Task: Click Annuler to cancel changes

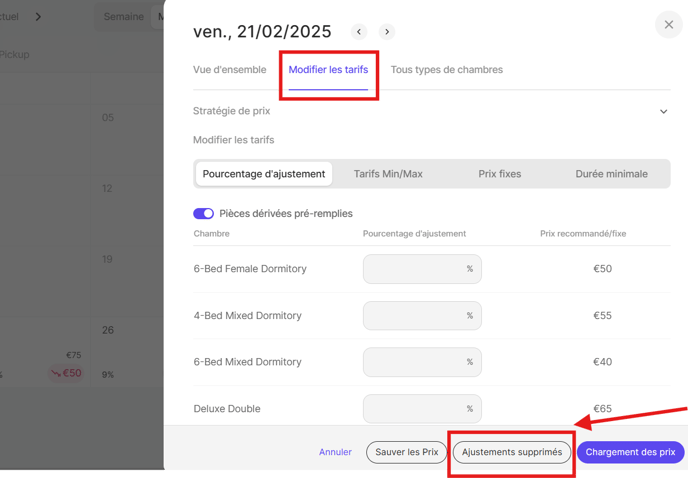Action: (x=335, y=452)
